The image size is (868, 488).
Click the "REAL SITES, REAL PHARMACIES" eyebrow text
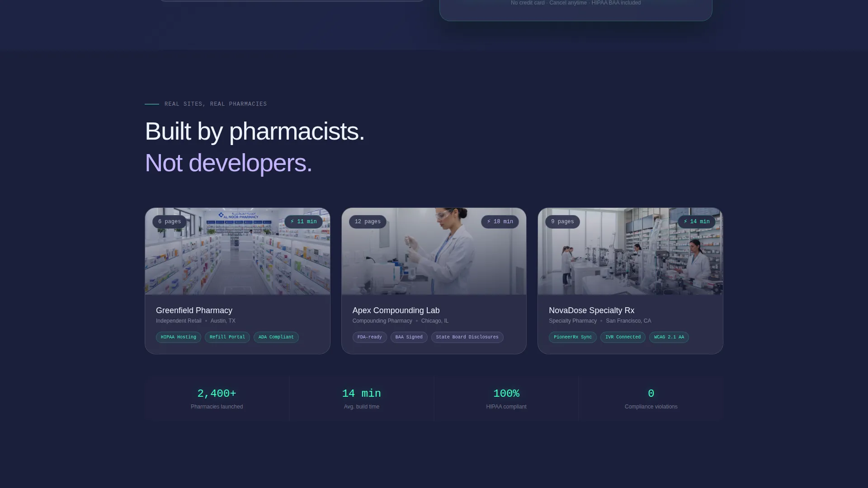tap(216, 104)
